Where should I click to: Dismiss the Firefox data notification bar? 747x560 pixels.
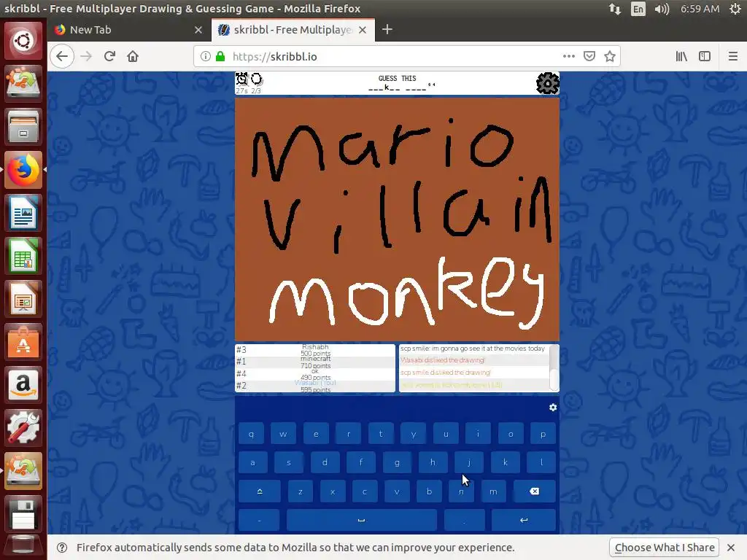(731, 548)
